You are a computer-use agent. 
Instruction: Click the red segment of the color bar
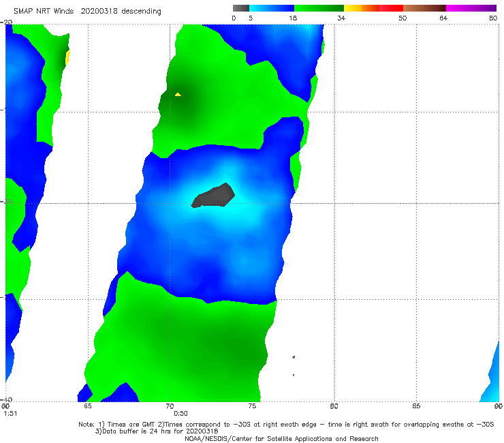click(x=391, y=8)
